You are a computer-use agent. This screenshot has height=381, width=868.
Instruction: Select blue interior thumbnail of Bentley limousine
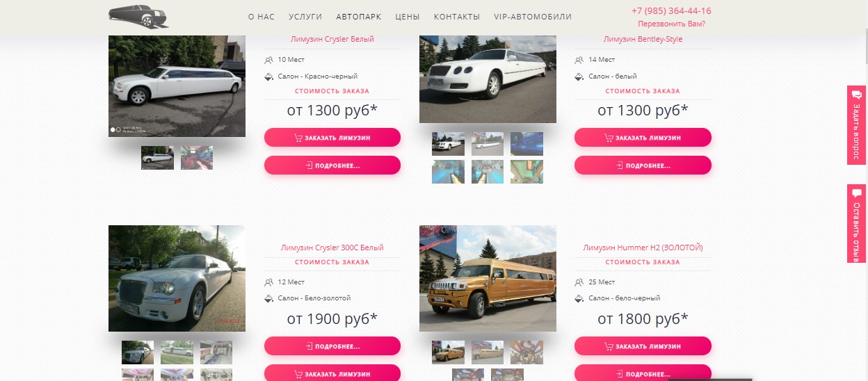point(527,144)
